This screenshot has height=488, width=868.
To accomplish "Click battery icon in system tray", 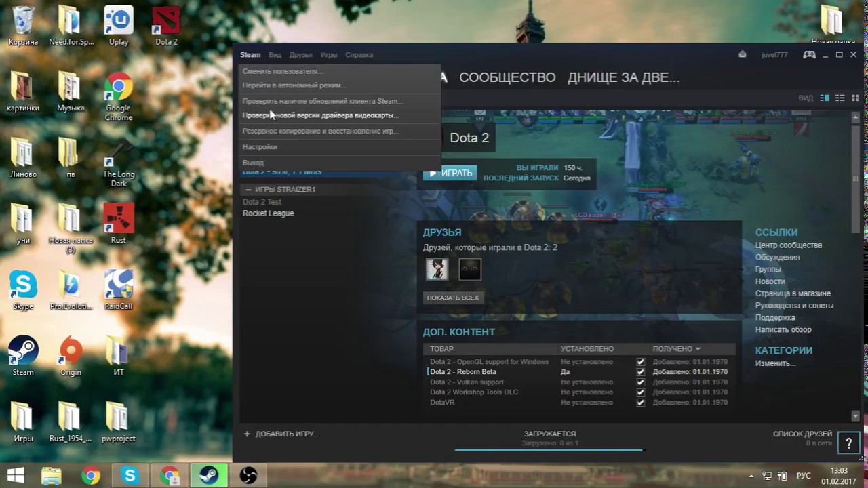I will 783,476.
